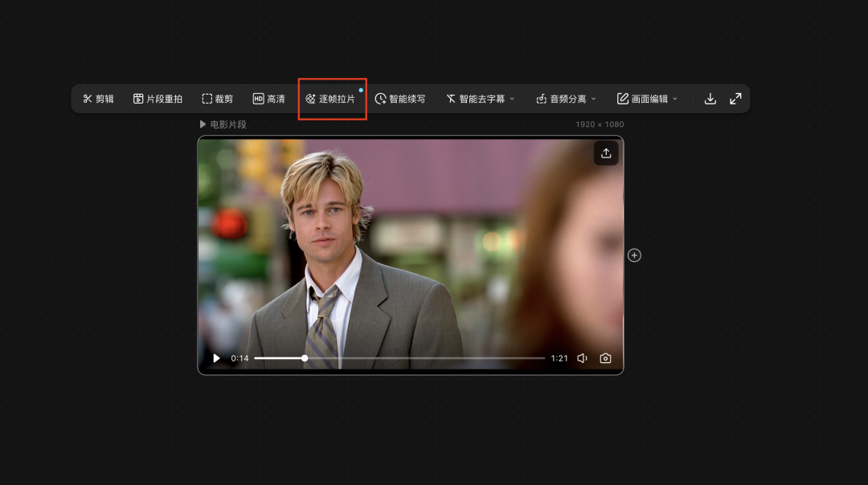Expand the video to fullscreen view
868x485 pixels.
[x=735, y=99]
